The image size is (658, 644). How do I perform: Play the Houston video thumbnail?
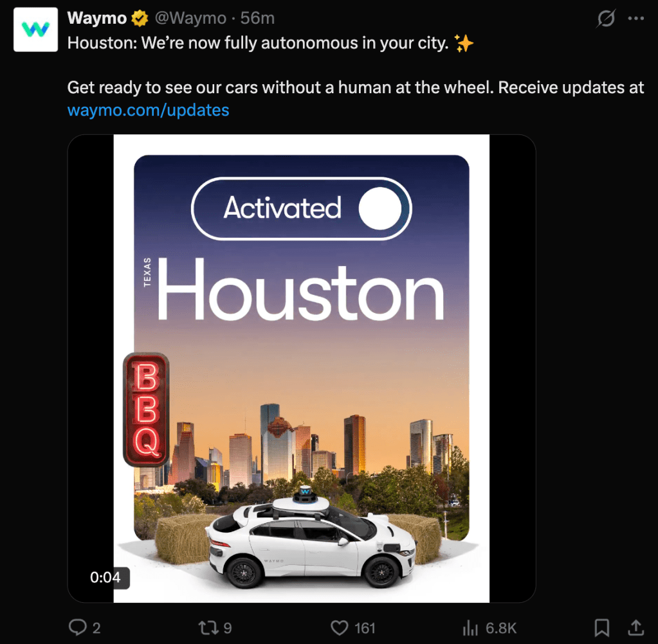coord(301,368)
